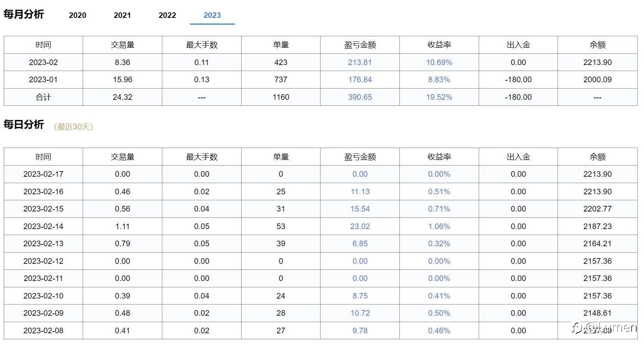Screen dimensions: 644x346
Task: Click max lots value 0.13
Action: [202, 80]
